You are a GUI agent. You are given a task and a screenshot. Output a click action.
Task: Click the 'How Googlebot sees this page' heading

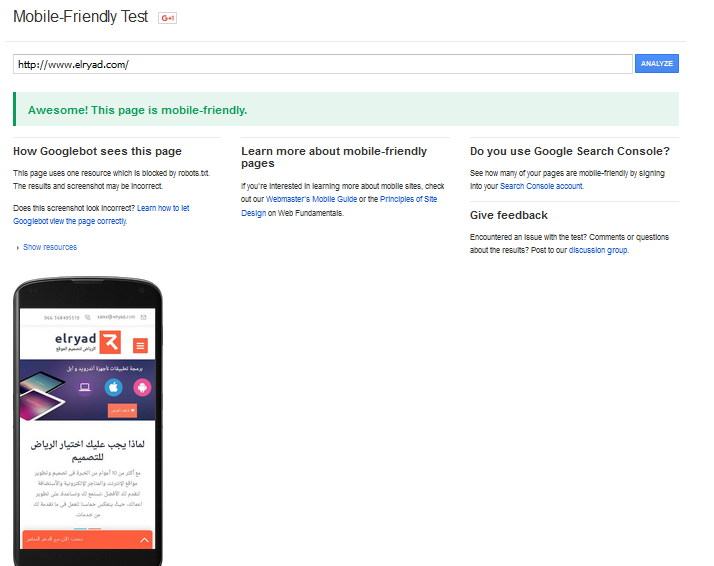[97, 151]
